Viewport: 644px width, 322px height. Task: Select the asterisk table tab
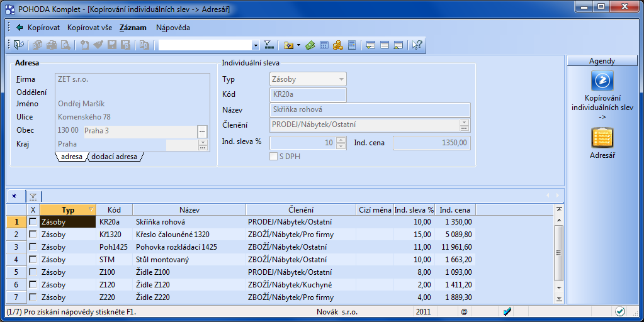coord(14,196)
